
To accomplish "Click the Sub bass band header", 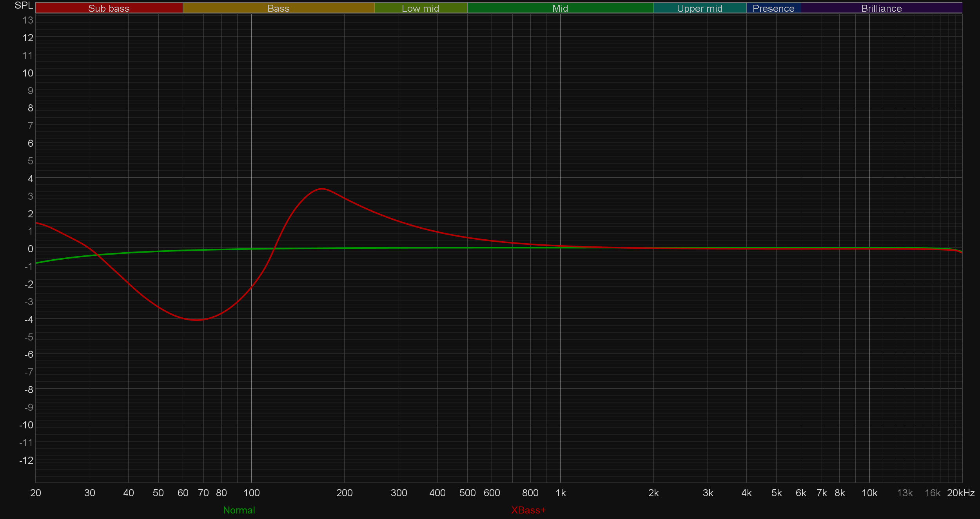I will pyautogui.click(x=109, y=8).
